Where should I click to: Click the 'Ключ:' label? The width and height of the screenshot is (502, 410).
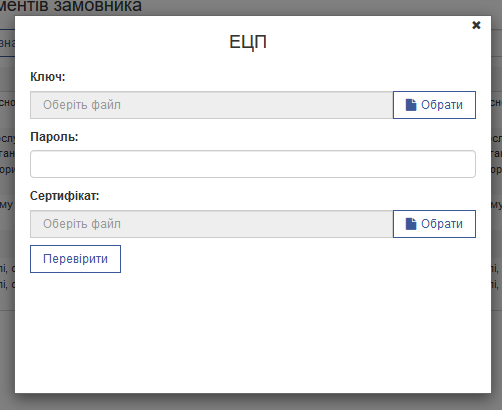coord(48,77)
